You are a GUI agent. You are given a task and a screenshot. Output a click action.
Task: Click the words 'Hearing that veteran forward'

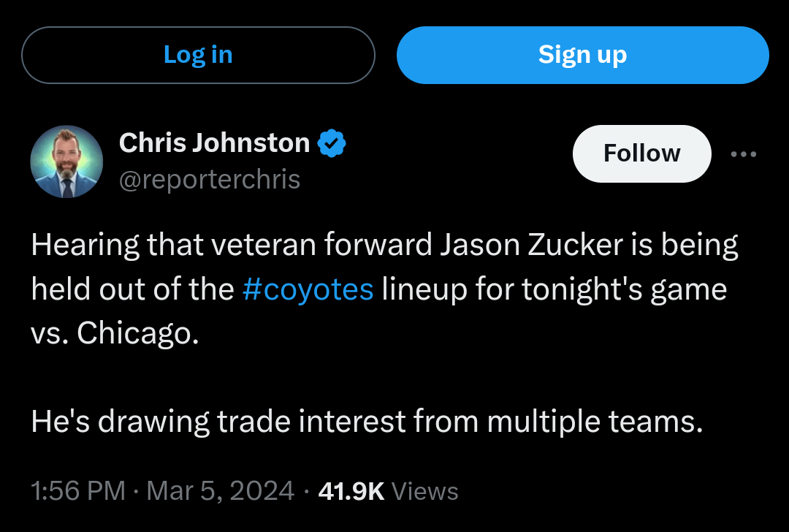coord(232,246)
